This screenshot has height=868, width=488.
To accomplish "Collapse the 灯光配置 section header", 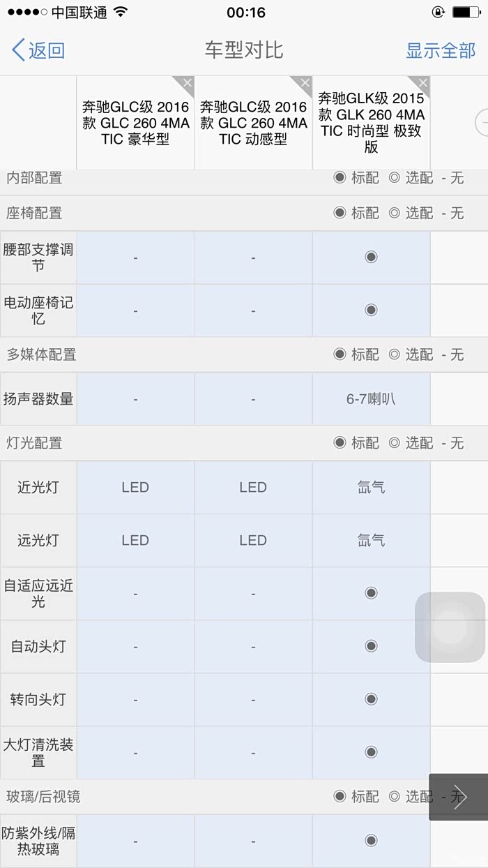I will 35,443.
